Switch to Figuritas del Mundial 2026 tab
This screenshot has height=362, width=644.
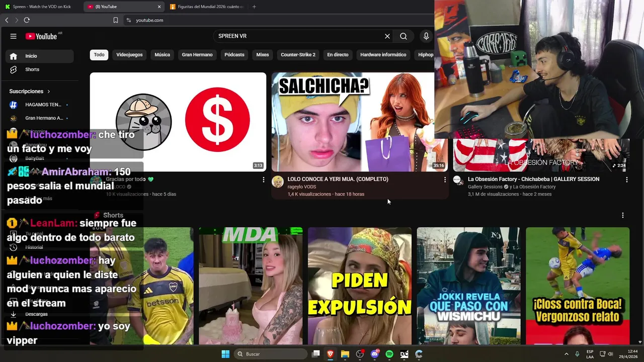pyautogui.click(x=206, y=7)
